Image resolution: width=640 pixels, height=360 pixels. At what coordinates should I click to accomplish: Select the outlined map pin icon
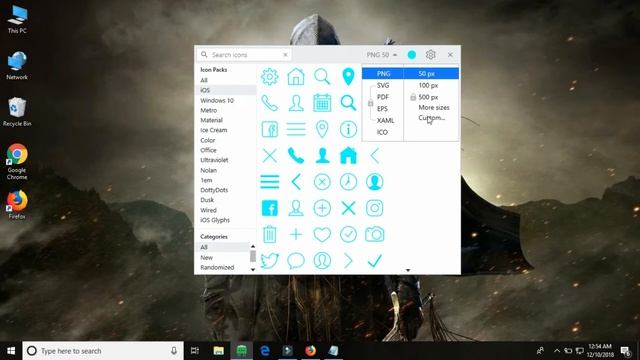[x=322, y=129]
